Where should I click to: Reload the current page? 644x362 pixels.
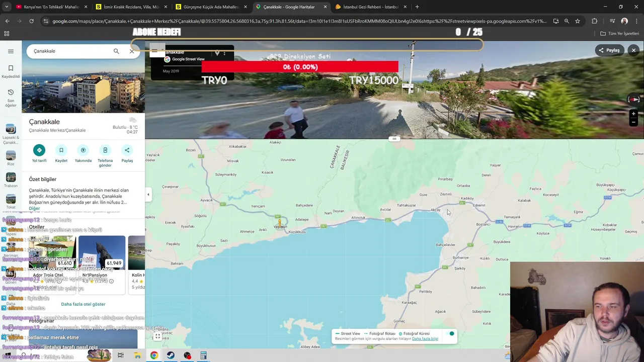pos(31,21)
